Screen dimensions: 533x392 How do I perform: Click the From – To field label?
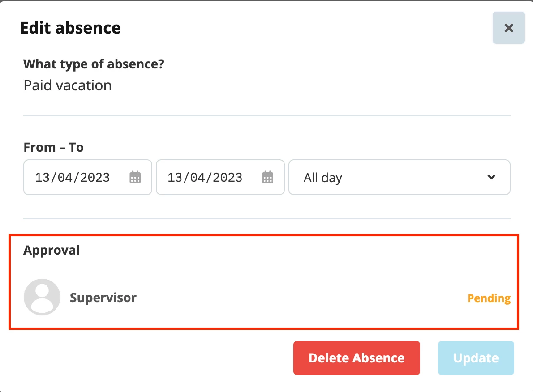coord(53,147)
